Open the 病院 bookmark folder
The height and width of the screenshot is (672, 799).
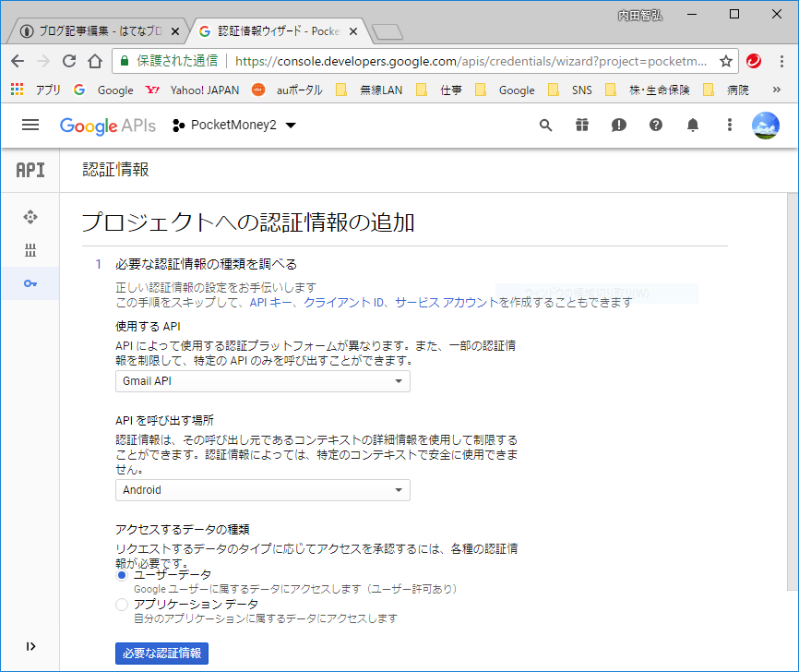pos(725,90)
